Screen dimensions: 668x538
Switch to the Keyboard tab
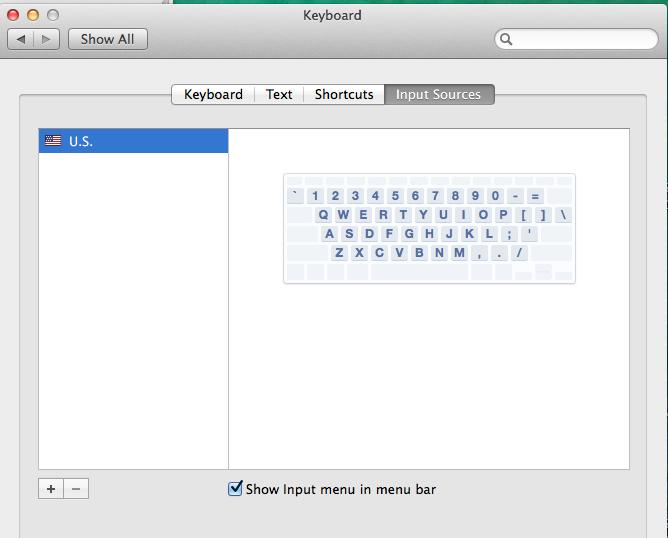click(x=213, y=94)
